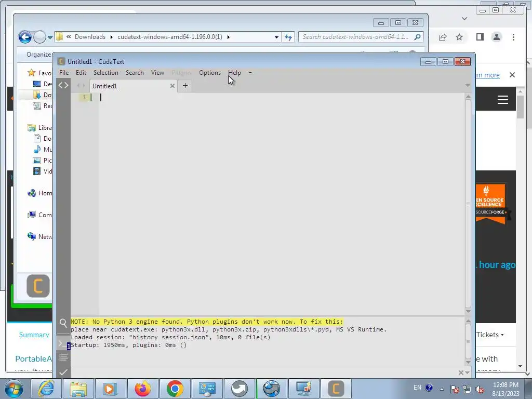Image resolution: width=532 pixels, height=399 pixels.
Task: Click the console output scrollbar
Action: (x=468, y=341)
